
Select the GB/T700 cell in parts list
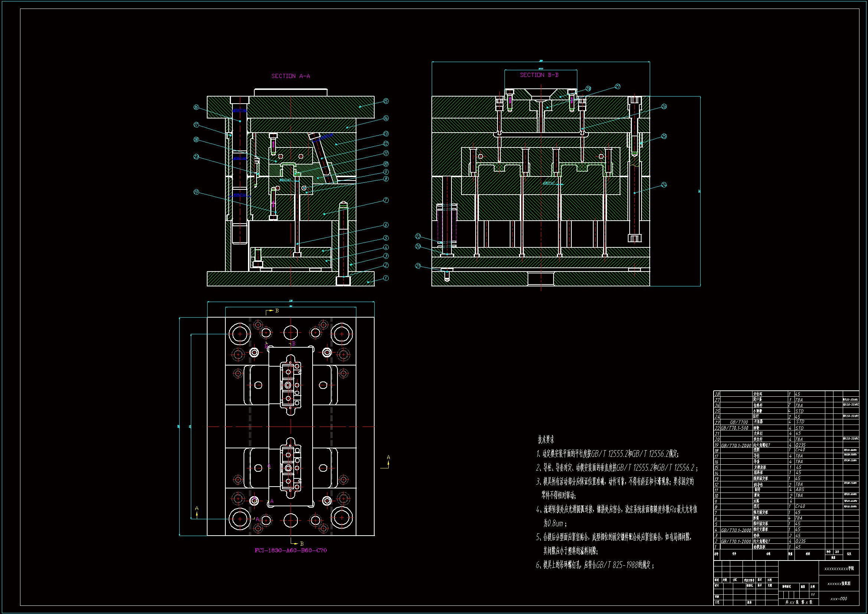[738, 422]
